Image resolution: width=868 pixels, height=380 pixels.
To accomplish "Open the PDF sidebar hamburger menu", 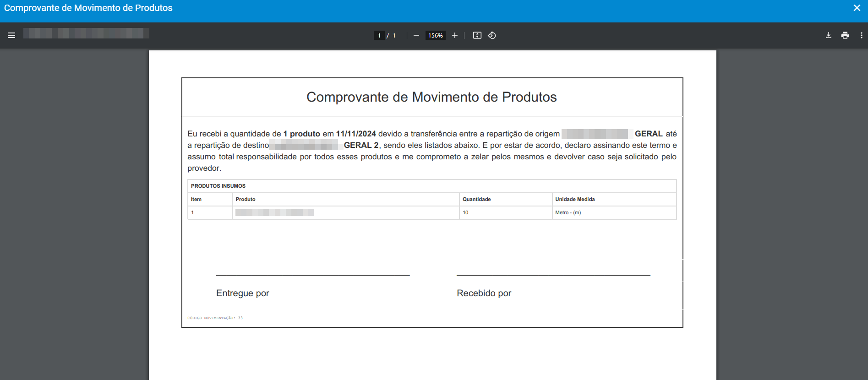I will coord(11,35).
